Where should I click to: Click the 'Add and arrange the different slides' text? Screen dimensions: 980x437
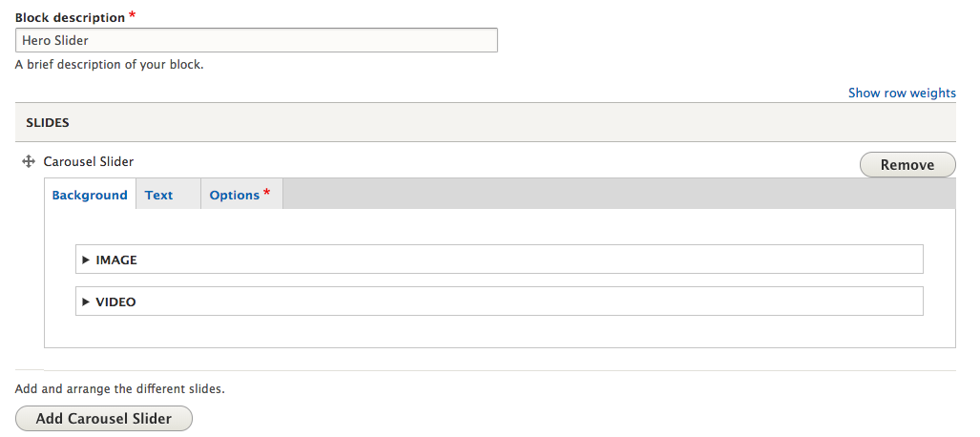(120, 389)
